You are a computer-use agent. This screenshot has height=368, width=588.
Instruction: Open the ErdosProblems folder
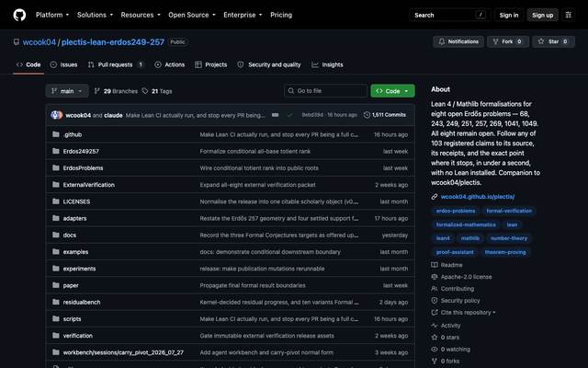click(x=83, y=167)
